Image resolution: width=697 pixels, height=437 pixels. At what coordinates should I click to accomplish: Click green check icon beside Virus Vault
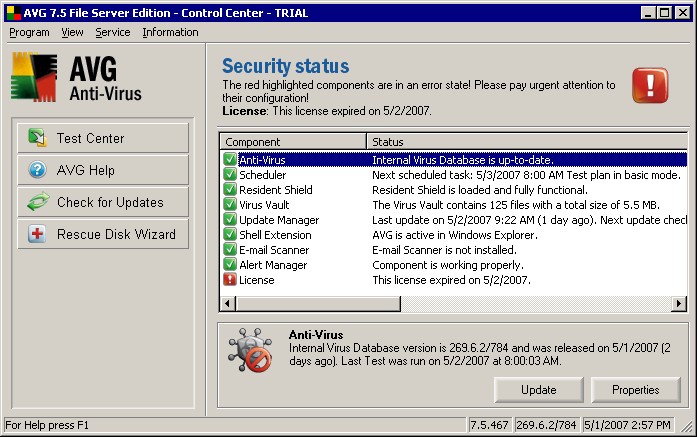tap(230, 204)
